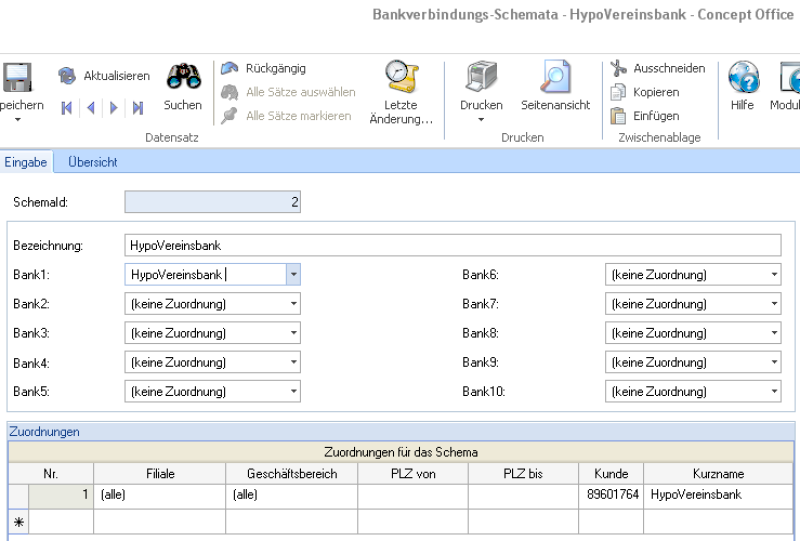Open the Bank1 dropdown arrow

293,275
